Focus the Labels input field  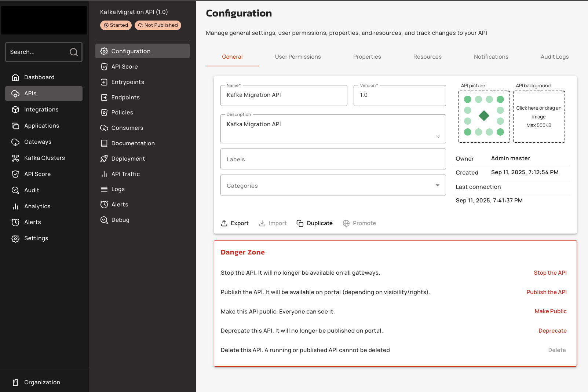pos(333,159)
